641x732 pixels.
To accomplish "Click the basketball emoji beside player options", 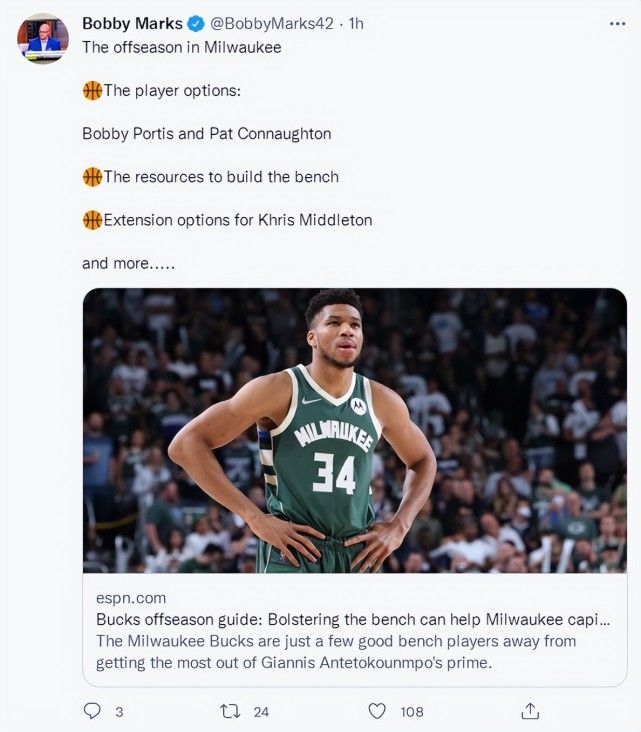I will point(93,92).
